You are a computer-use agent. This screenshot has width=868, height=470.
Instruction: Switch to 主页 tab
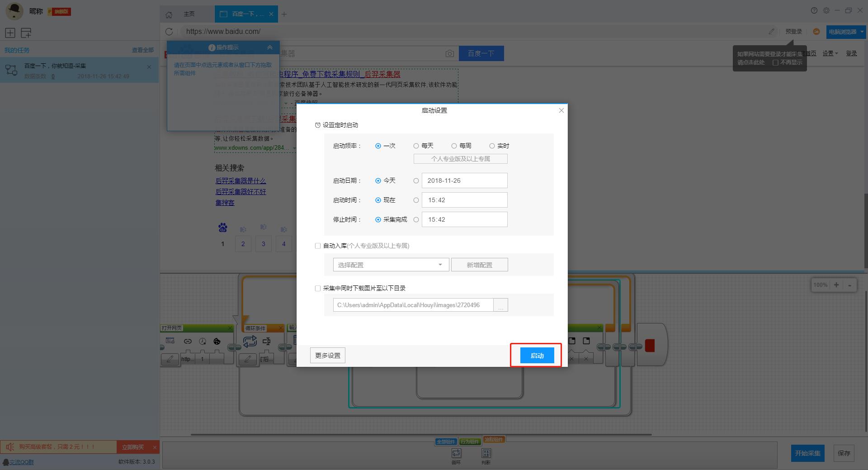189,14
